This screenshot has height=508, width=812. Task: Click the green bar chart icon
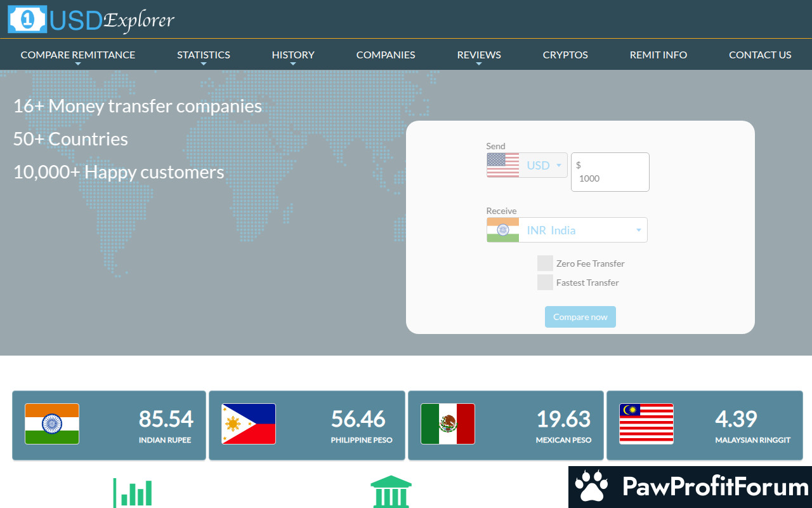click(x=133, y=492)
